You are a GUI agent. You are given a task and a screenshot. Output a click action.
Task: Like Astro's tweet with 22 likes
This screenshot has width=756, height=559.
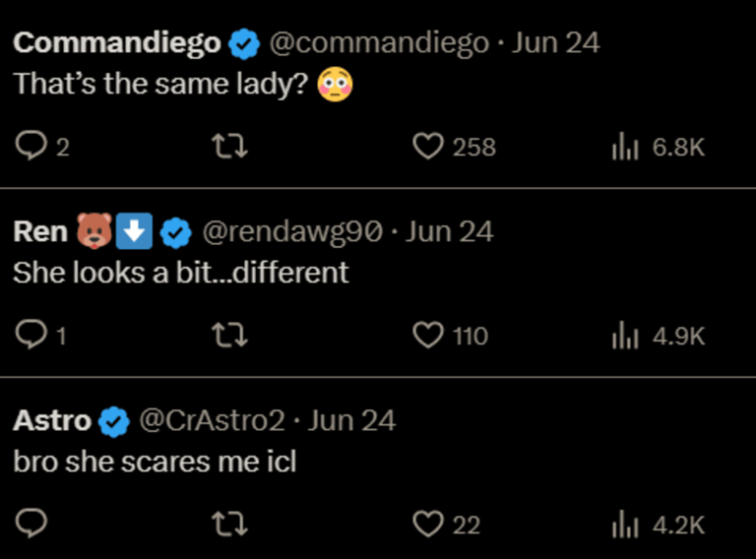[428, 525]
